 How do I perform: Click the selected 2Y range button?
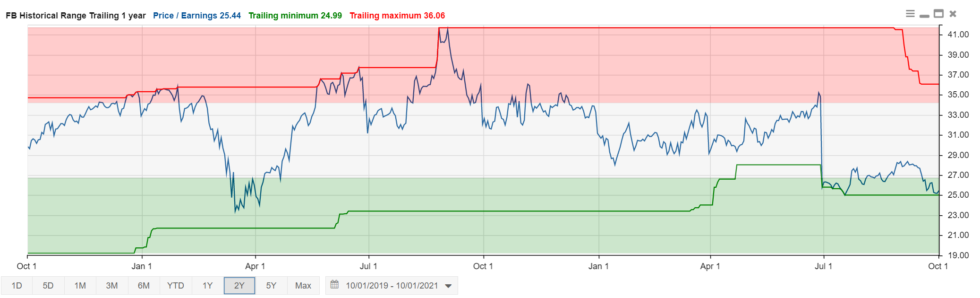coord(239,286)
